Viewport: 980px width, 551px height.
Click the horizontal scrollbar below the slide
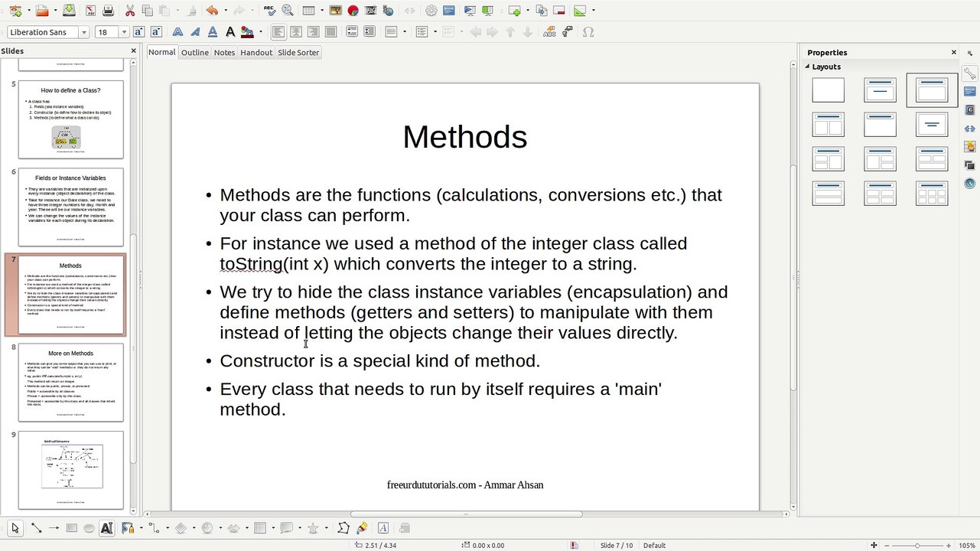(x=467, y=514)
